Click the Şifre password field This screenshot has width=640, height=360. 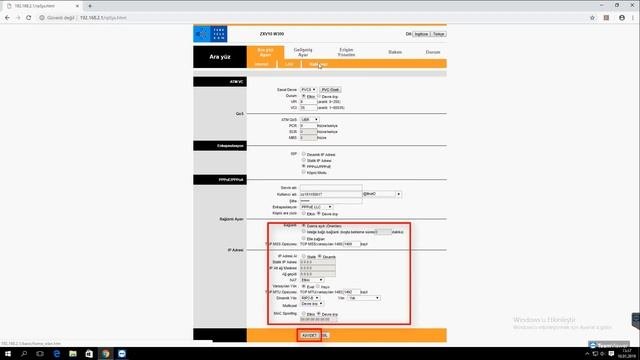[x=331, y=201]
